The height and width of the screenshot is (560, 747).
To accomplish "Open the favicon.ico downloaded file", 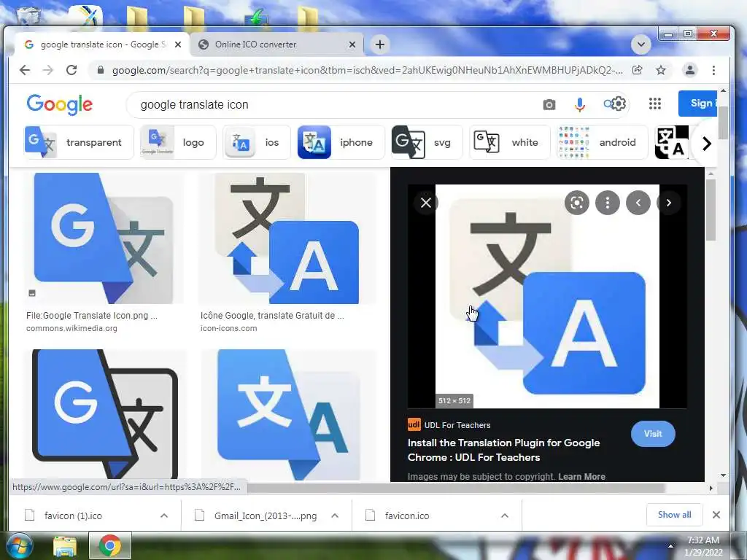I will coord(406,516).
